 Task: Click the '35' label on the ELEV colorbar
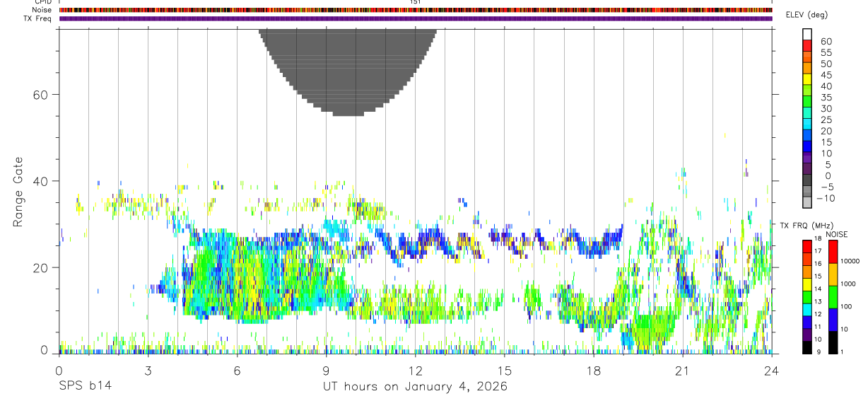(826, 98)
